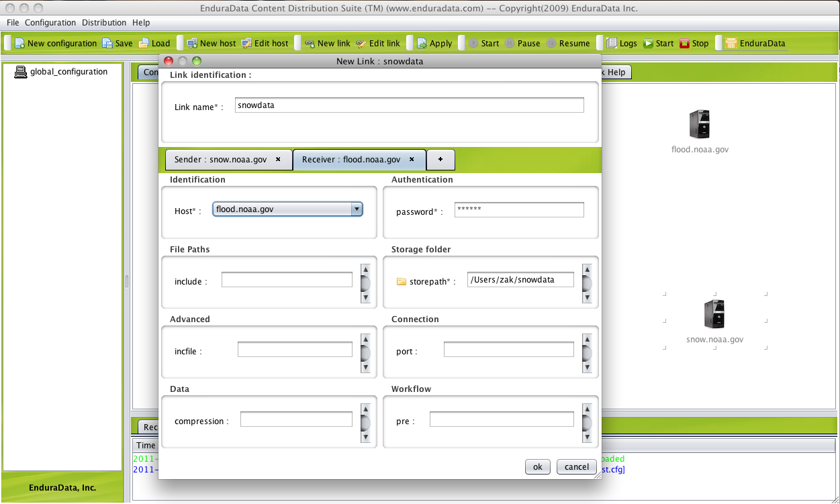Click the password field
The width and height of the screenshot is (840, 504).
(519, 209)
